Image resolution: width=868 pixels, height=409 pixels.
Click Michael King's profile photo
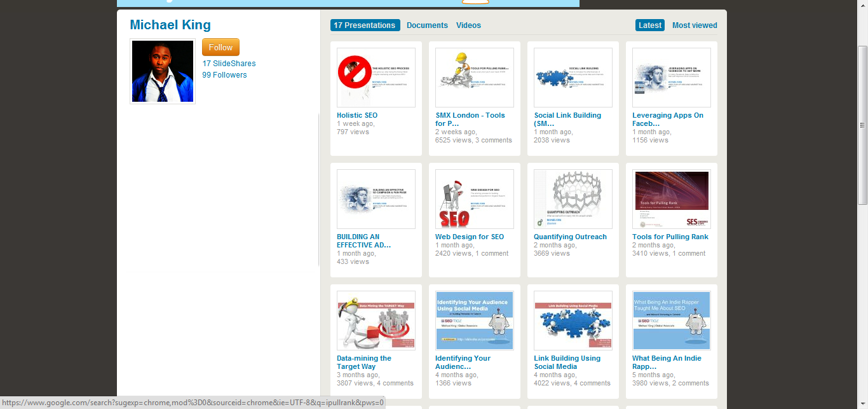click(x=163, y=71)
